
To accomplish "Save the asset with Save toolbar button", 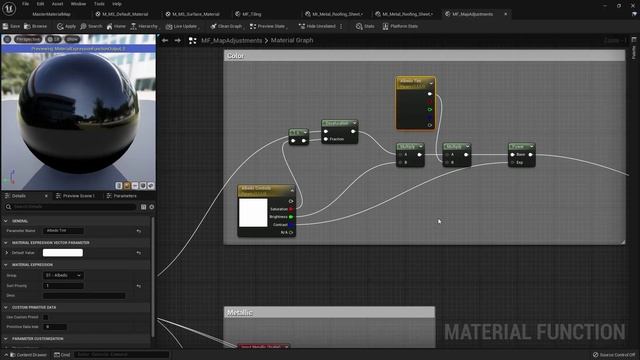I will (x=11, y=26).
